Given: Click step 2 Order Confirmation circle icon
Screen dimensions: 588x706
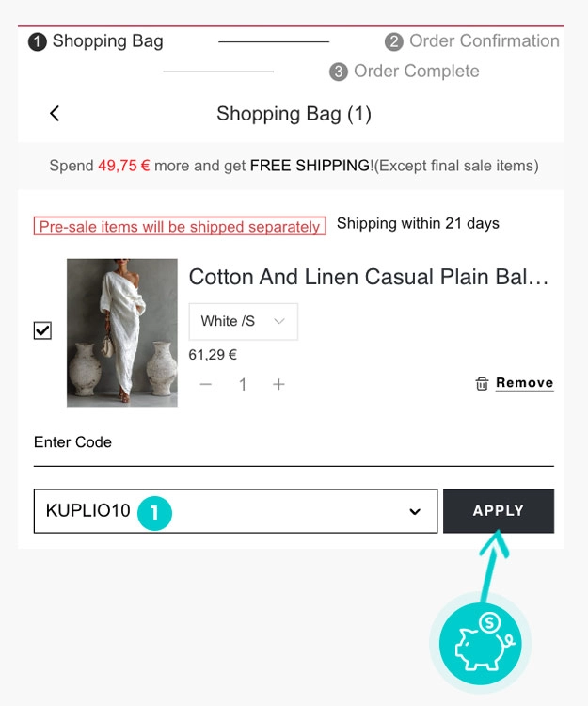Looking at the screenshot, I should click(x=394, y=41).
